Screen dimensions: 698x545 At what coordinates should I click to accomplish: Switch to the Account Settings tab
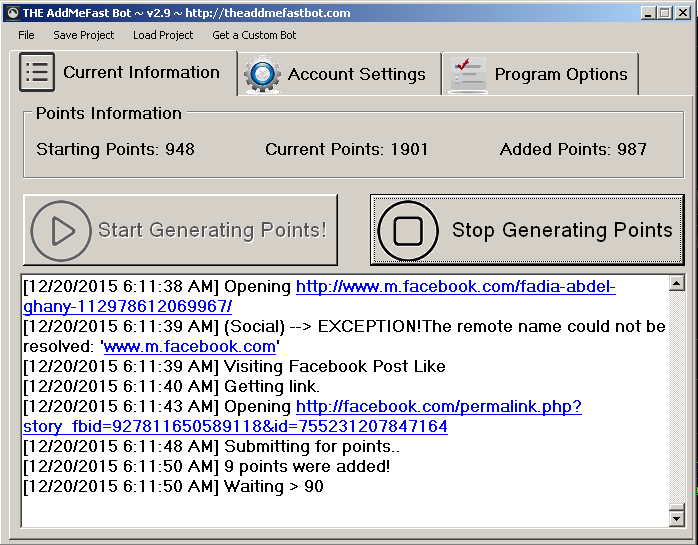point(340,74)
